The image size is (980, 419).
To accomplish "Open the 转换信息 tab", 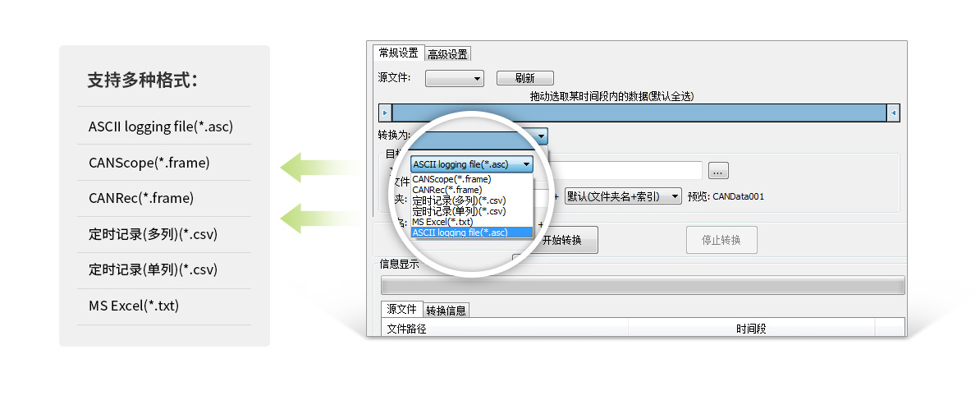I will pyautogui.click(x=446, y=311).
